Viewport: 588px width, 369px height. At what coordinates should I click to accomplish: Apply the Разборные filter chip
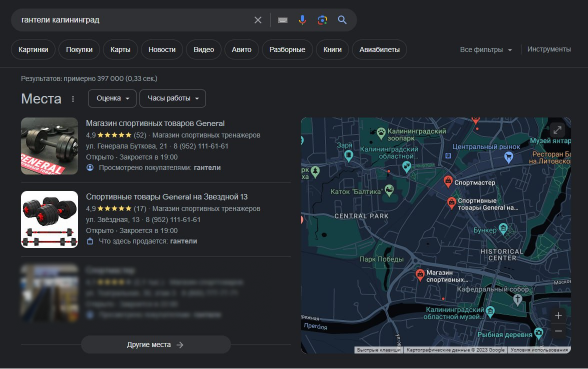(x=287, y=50)
